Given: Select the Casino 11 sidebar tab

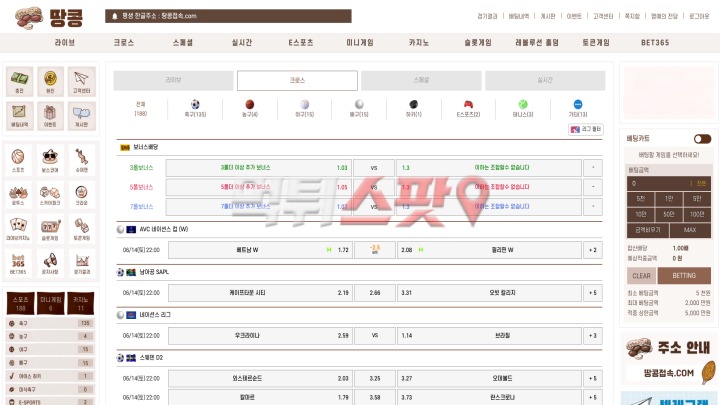Looking at the screenshot, I should [x=81, y=303].
